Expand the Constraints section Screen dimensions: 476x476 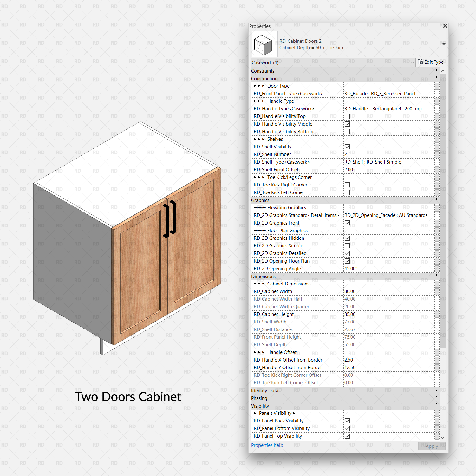436,70
